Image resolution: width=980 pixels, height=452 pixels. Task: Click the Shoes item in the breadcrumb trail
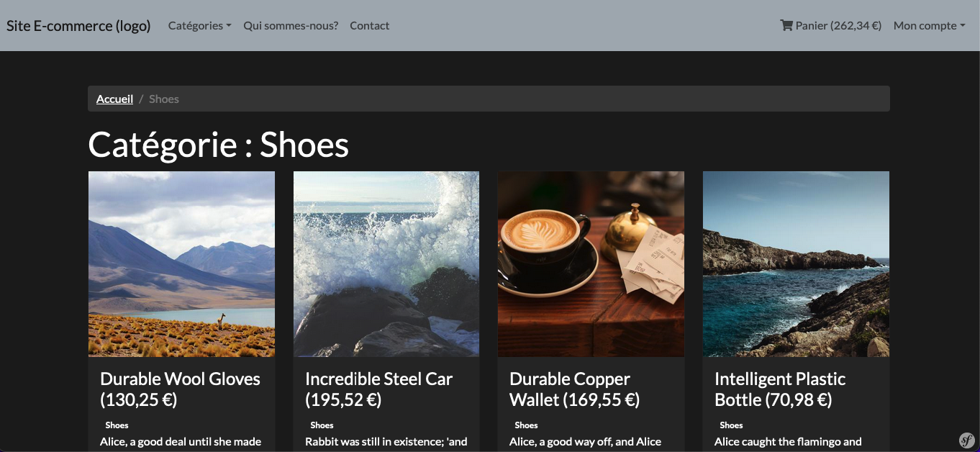[x=163, y=99]
